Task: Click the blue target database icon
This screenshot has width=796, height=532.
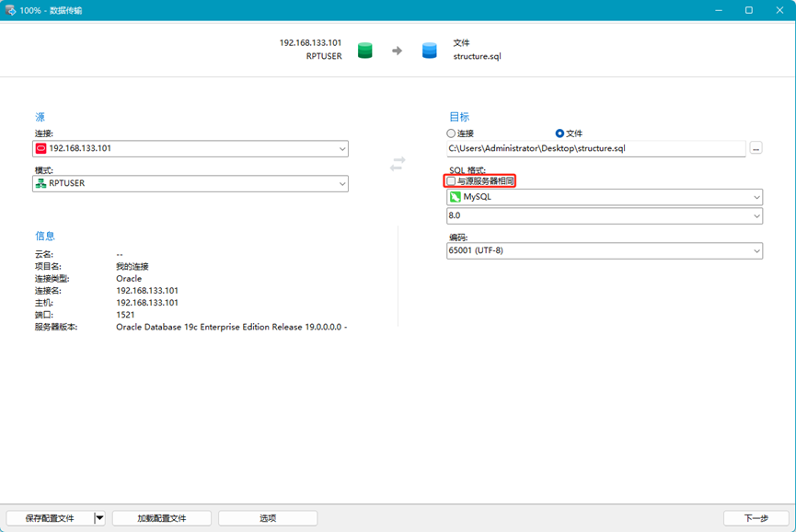Action: pos(430,51)
